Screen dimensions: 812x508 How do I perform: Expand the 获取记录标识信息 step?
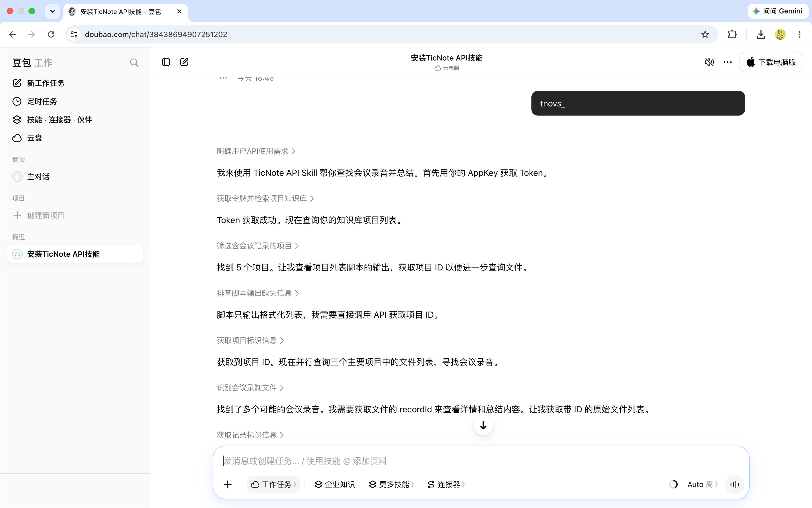point(250,435)
